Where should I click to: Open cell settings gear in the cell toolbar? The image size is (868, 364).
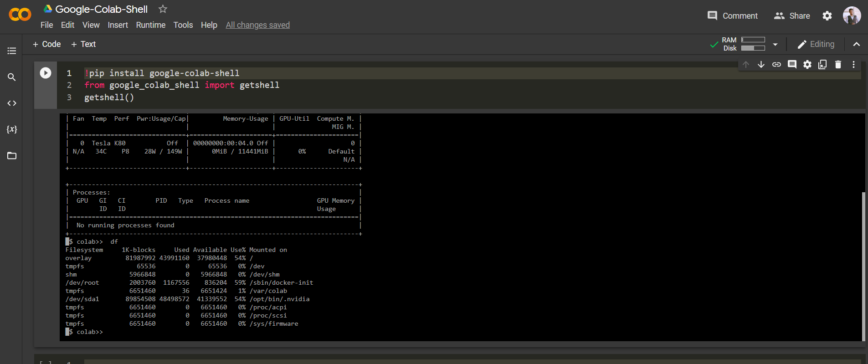tap(807, 65)
